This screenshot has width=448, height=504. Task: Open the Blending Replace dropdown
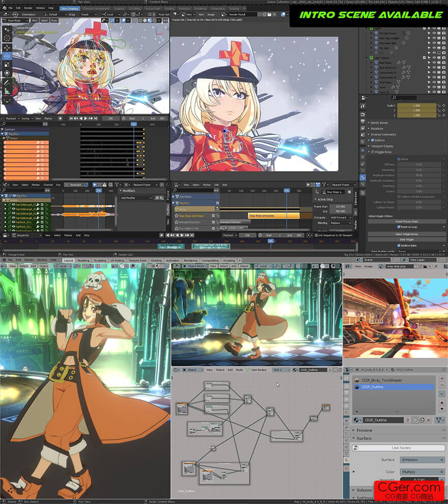pyautogui.click(x=341, y=223)
